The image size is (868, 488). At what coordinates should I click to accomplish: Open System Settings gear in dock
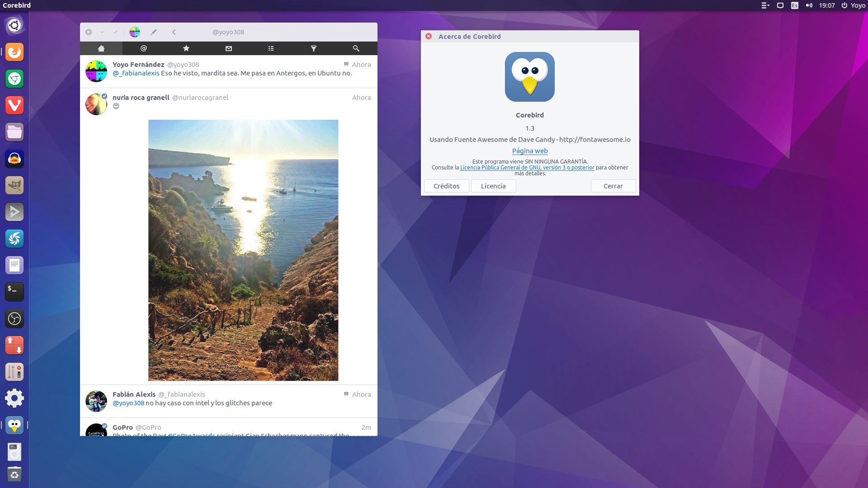coord(14,399)
